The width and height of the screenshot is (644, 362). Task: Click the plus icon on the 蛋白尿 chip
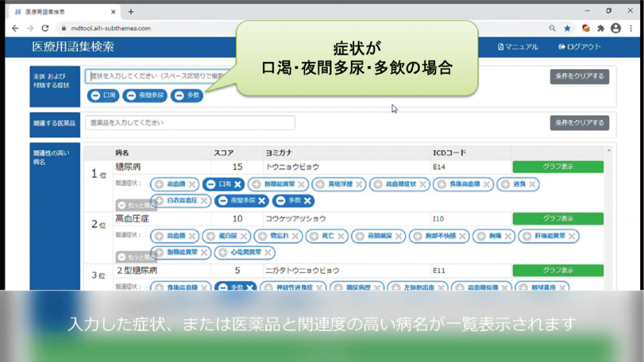211,236
